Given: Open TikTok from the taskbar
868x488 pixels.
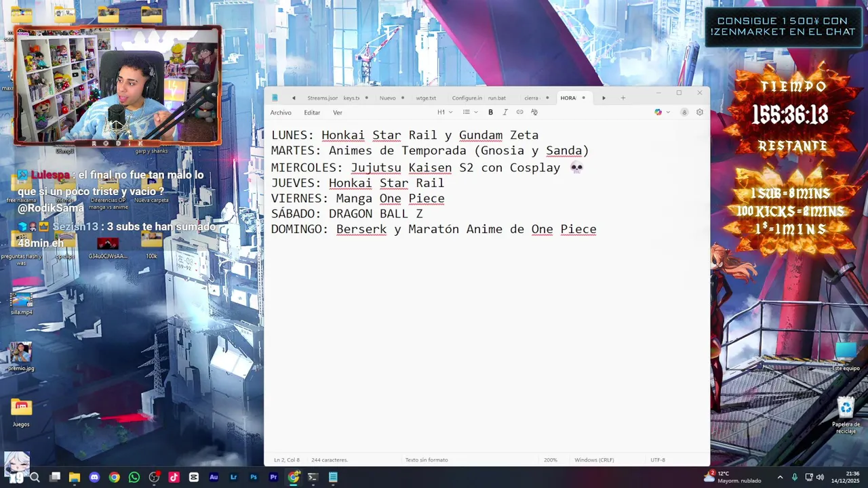Looking at the screenshot, I should pos(174,477).
